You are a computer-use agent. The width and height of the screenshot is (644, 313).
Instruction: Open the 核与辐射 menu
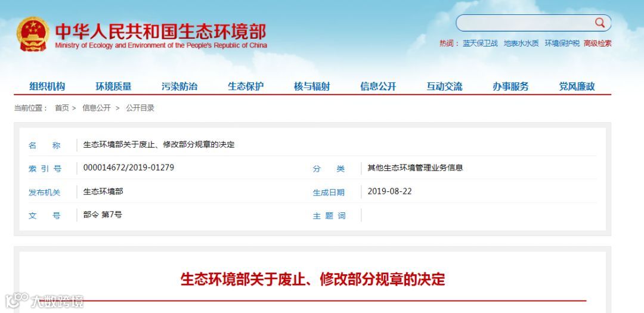coord(312,86)
